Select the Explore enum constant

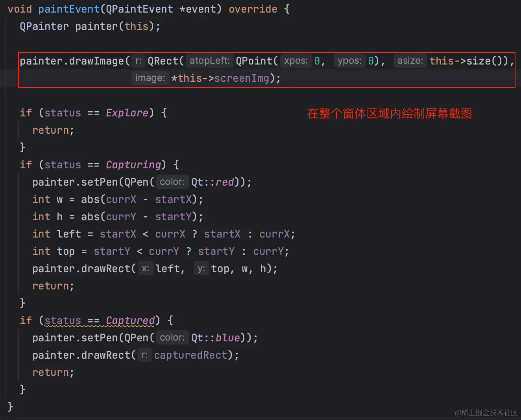pyautogui.click(x=127, y=113)
